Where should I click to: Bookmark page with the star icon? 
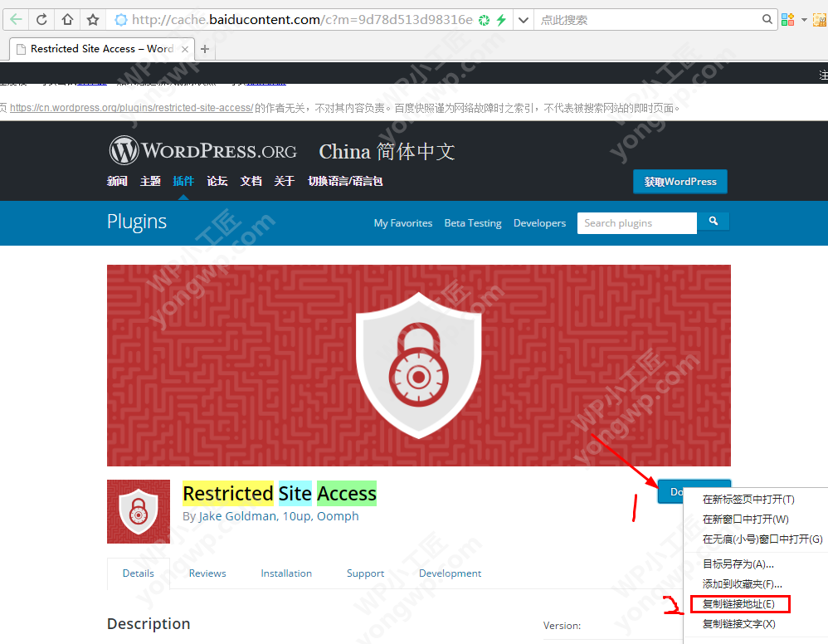[93, 20]
